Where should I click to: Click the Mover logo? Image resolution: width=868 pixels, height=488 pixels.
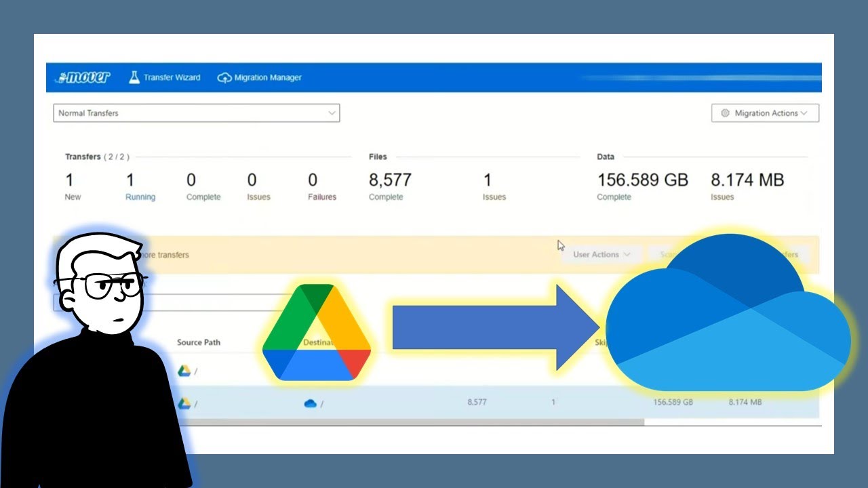tap(84, 77)
